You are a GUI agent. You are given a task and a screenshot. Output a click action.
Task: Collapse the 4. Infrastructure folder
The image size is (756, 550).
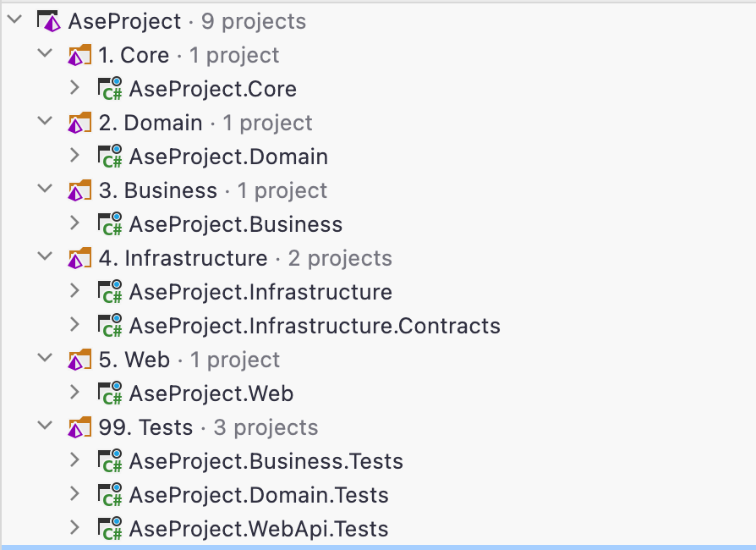[x=45, y=257]
